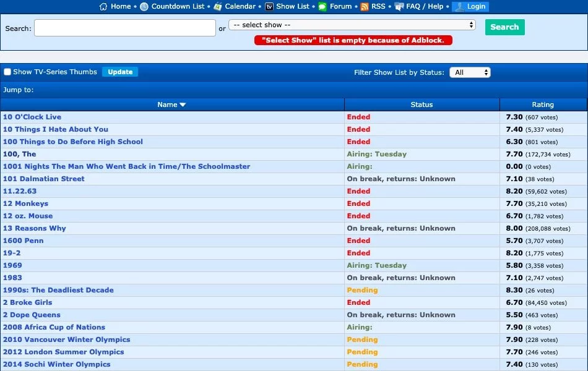Click the Home house icon
Viewport: 588px width, 371px height.
(x=103, y=7)
